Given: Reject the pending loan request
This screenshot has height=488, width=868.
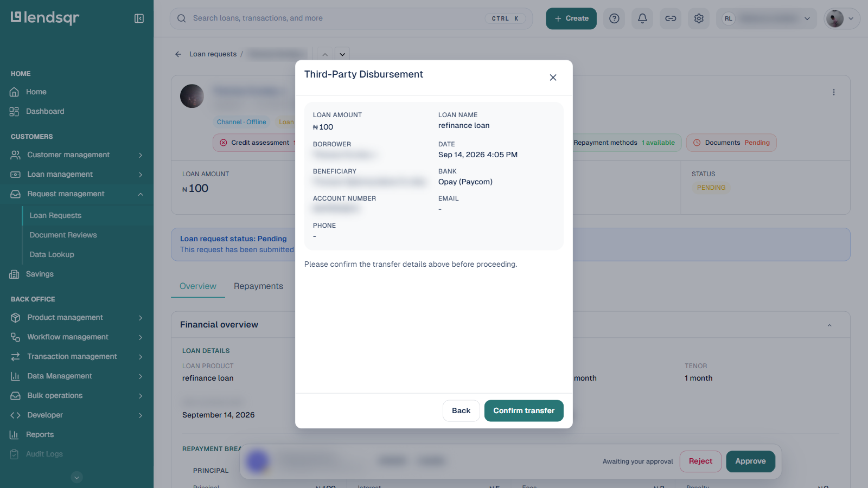Looking at the screenshot, I should 700,461.
